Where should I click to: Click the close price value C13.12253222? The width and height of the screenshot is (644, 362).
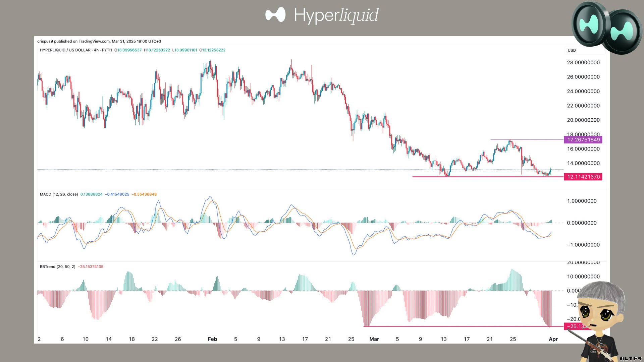pyautogui.click(x=212, y=50)
